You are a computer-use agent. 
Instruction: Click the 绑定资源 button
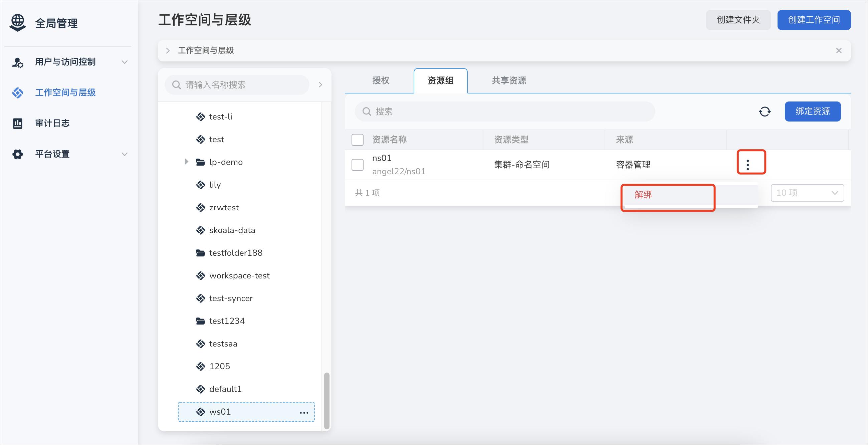click(x=812, y=112)
